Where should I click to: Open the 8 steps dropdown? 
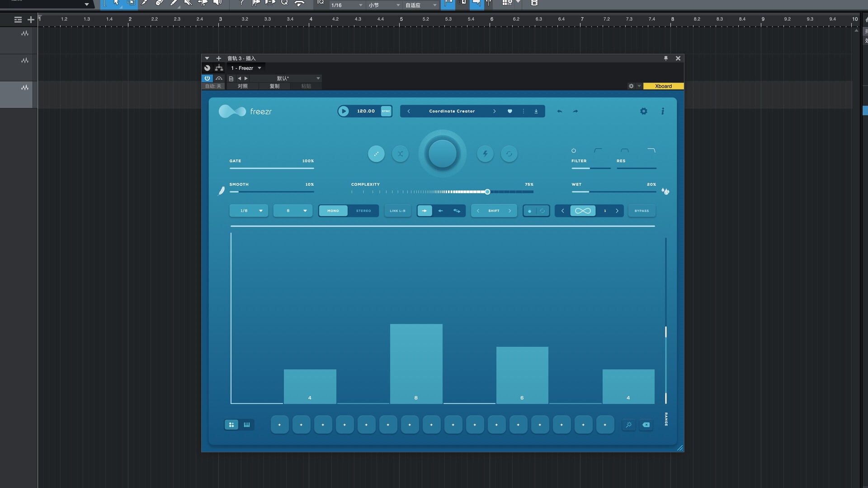pyautogui.click(x=293, y=211)
